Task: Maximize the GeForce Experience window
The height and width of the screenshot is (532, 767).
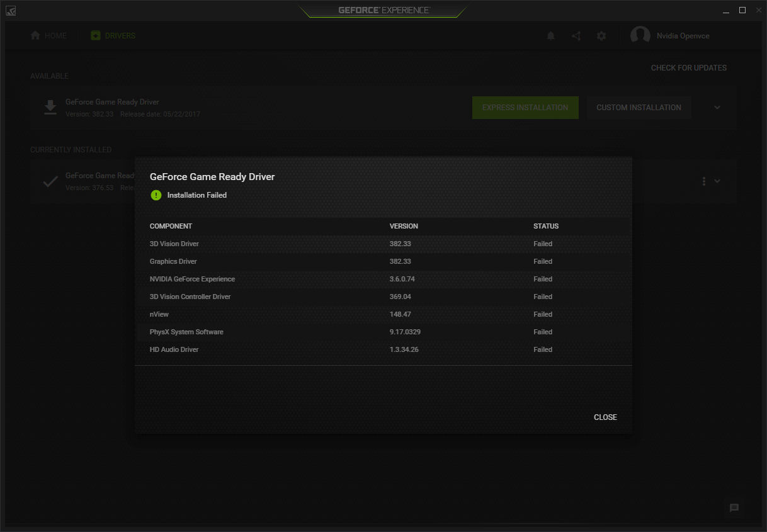Action: tap(742, 10)
